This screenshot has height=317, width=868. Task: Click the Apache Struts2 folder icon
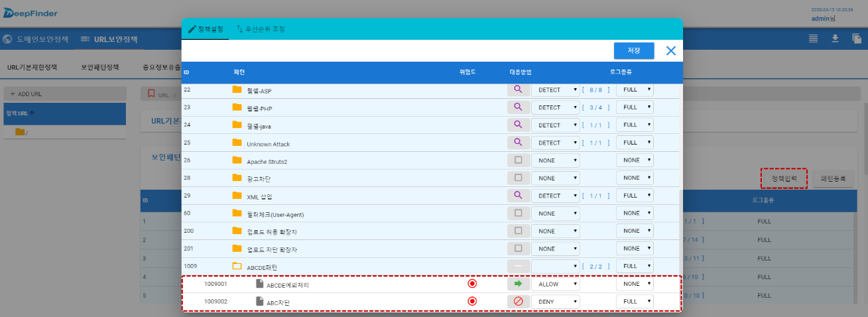pyautogui.click(x=237, y=160)
